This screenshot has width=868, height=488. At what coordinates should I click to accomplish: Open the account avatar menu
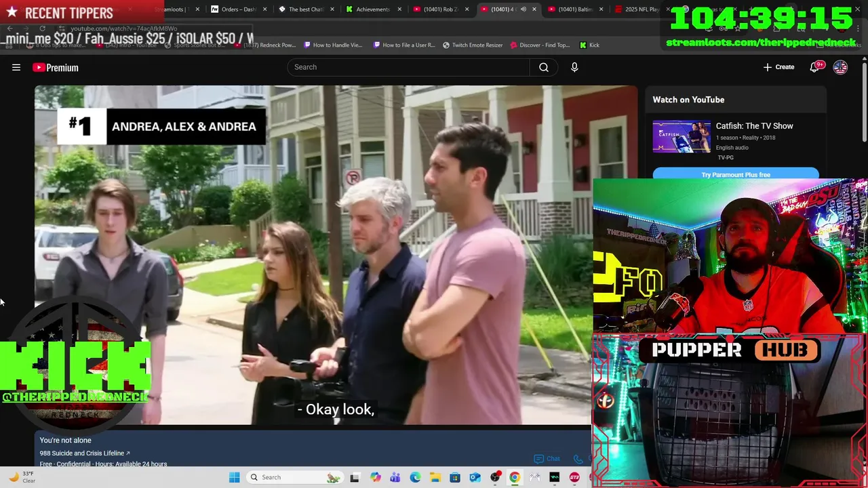[x=840, y=67]
